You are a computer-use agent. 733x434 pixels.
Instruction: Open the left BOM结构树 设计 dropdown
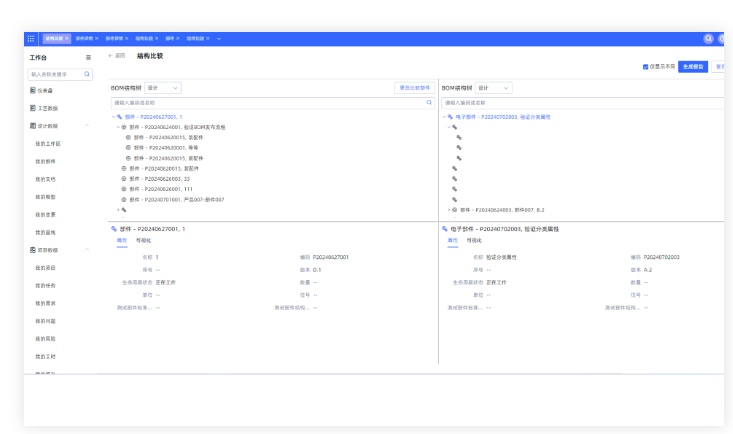tap(163, 88)
